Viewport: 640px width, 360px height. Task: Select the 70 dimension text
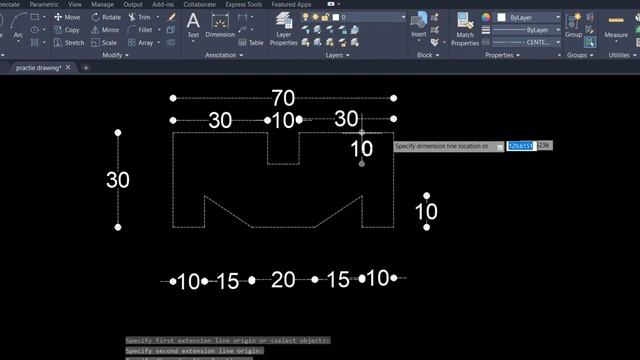(283, 98)
